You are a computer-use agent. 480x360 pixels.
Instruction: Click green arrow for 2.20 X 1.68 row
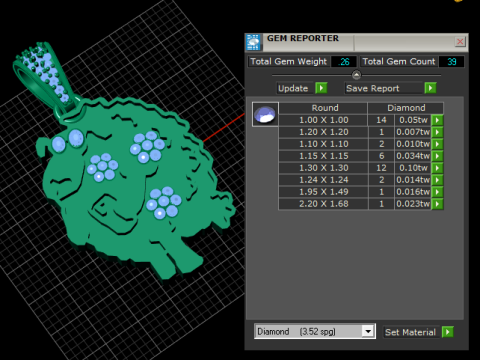(437, 204)
